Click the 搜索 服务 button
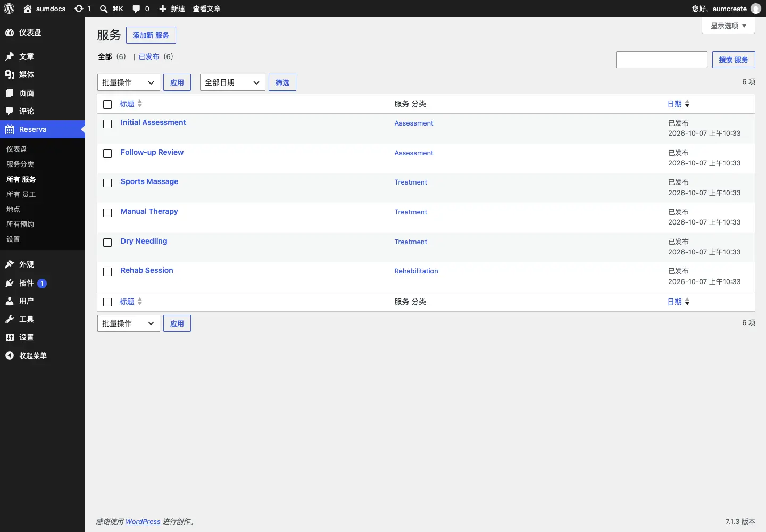Viewport: 766px width, 532px height. coord(734,60)
